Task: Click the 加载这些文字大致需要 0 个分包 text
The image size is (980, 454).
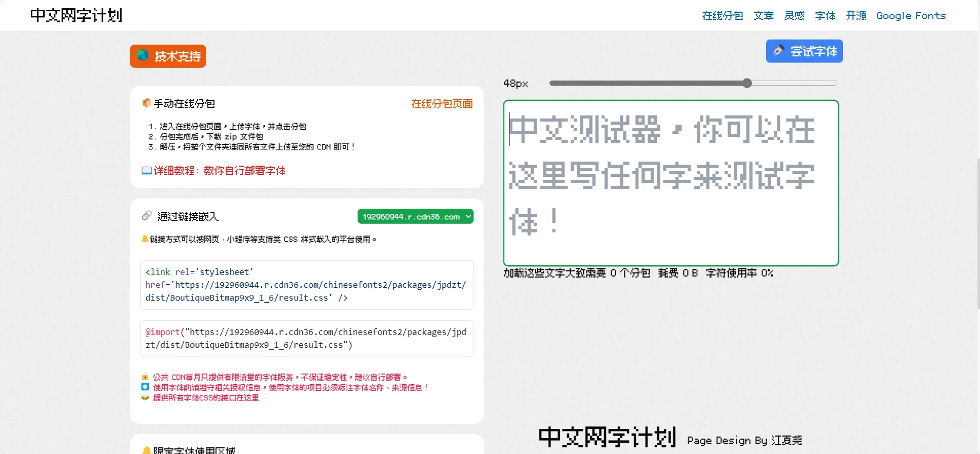Action: [577, 273]
